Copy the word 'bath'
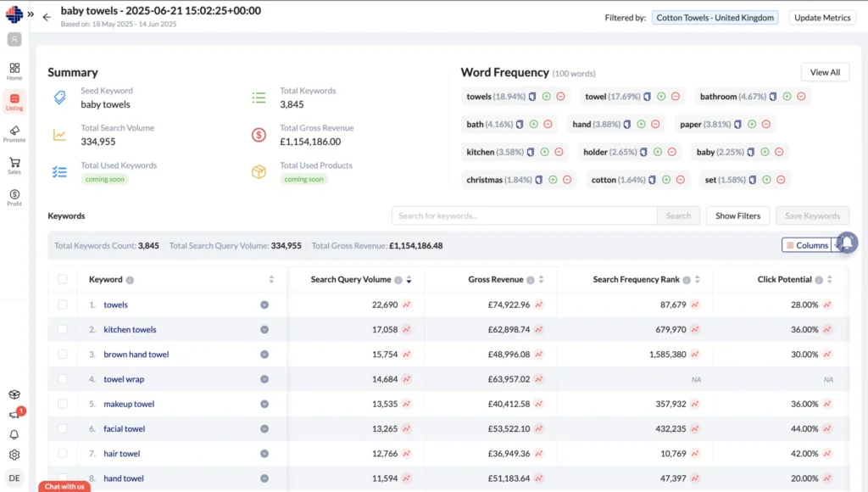Screen dimensions: 868x492 tap(520, 124)
